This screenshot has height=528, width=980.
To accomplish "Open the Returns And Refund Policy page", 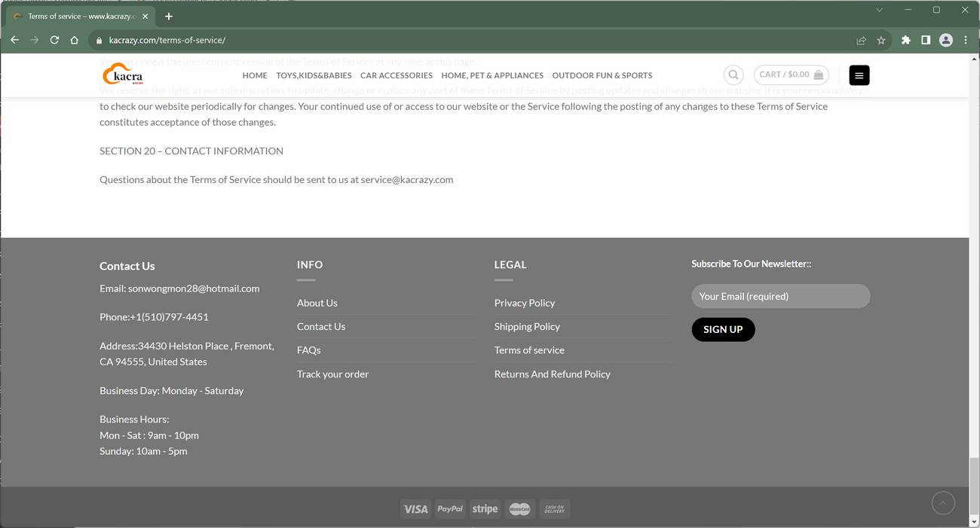I will 552,374.
